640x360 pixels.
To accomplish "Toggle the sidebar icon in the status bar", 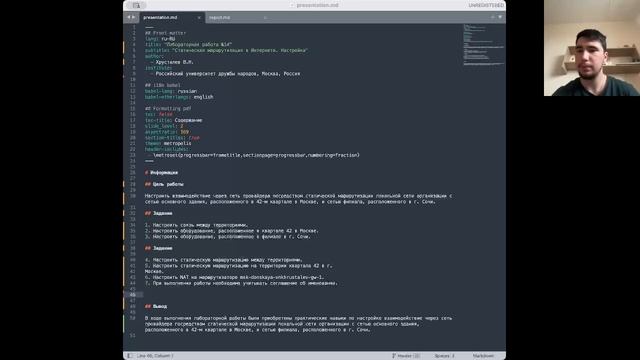I will 129,356.
